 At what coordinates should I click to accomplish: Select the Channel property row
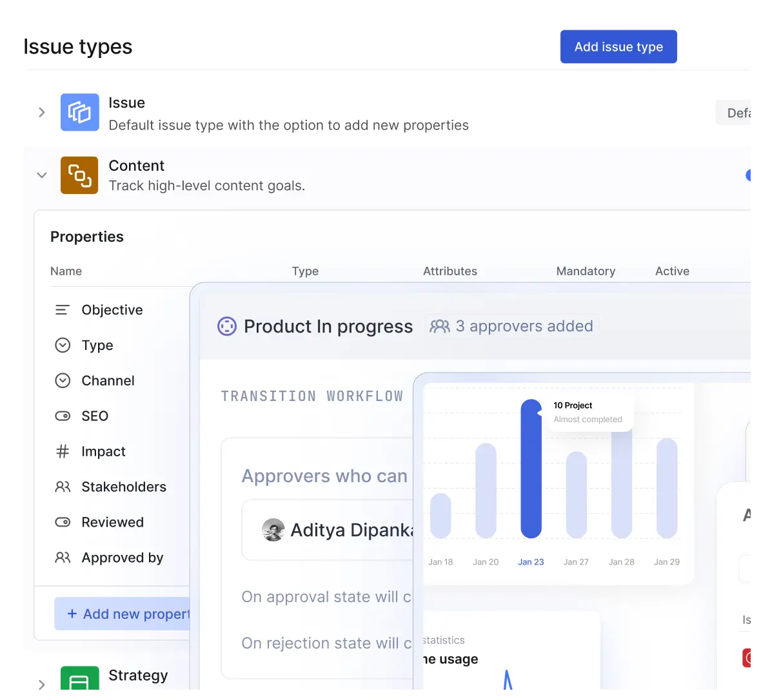[108, 381]
